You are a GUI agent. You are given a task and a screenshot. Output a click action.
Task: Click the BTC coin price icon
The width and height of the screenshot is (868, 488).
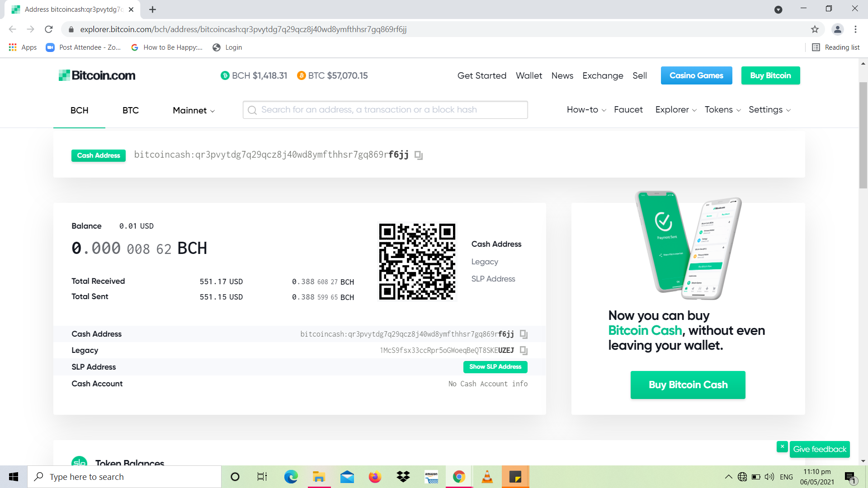point(301,75)
